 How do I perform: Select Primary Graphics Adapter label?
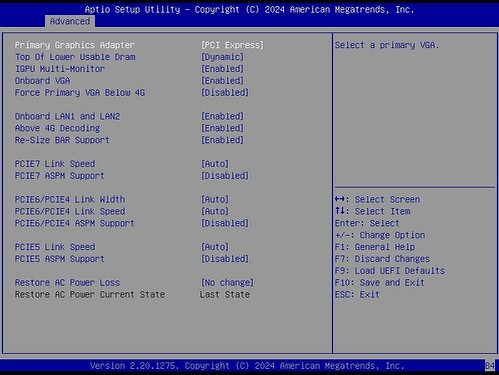pyautogui.click(x=75, y=45)
